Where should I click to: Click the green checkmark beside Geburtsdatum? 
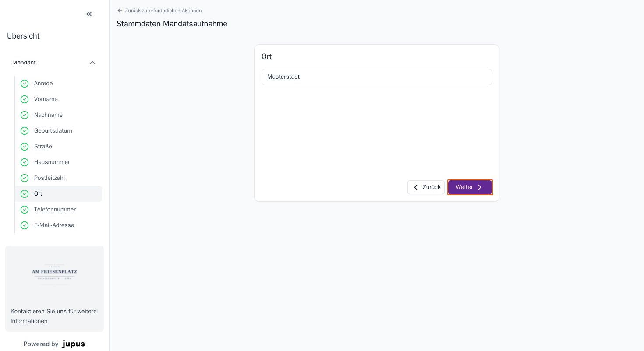[x=25, y=131]
